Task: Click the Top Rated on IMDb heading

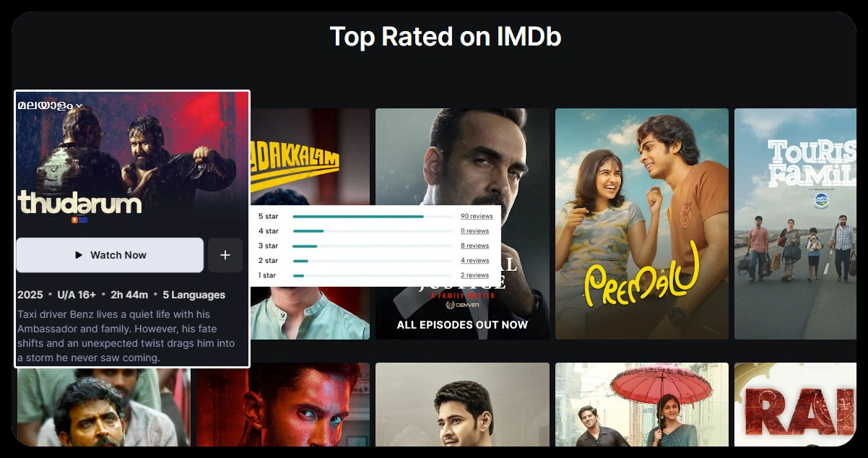Action: tap(445, 36)
